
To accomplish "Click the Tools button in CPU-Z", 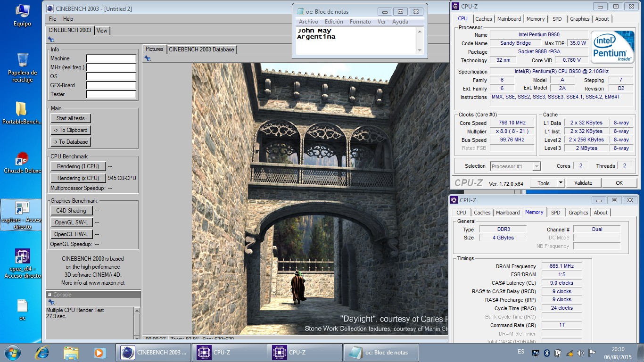I will (x=544, y=183).
